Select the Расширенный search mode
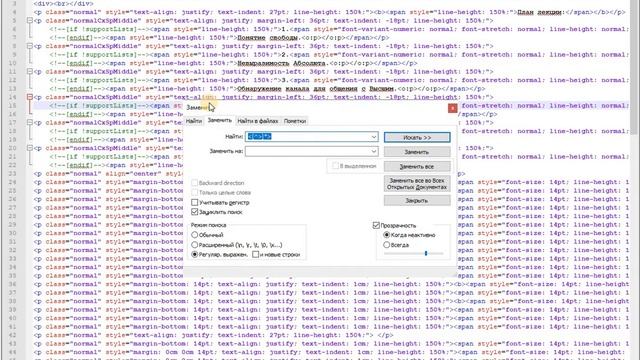This screenshot has height=360, width=640. 195,245
